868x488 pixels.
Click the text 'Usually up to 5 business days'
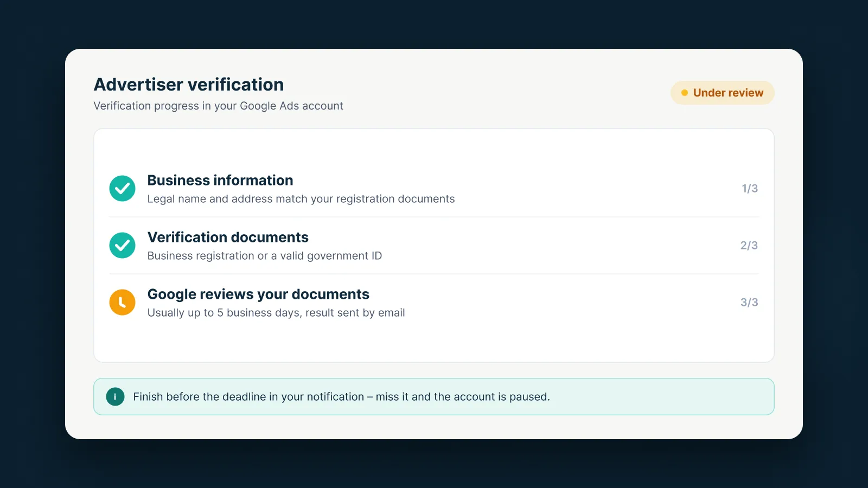224,313
